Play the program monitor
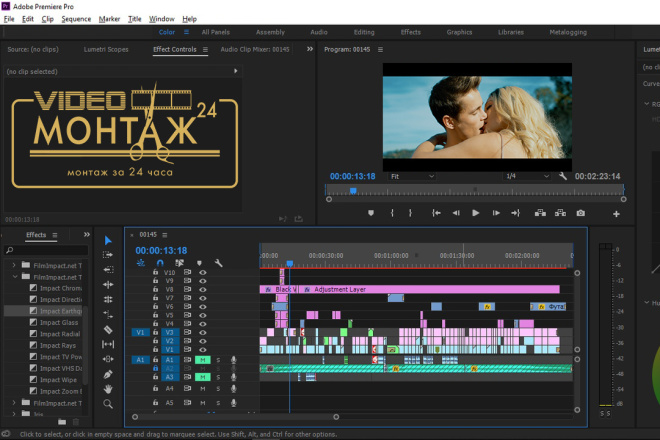Viewport: 660px width, 440px height. point(476,213)
